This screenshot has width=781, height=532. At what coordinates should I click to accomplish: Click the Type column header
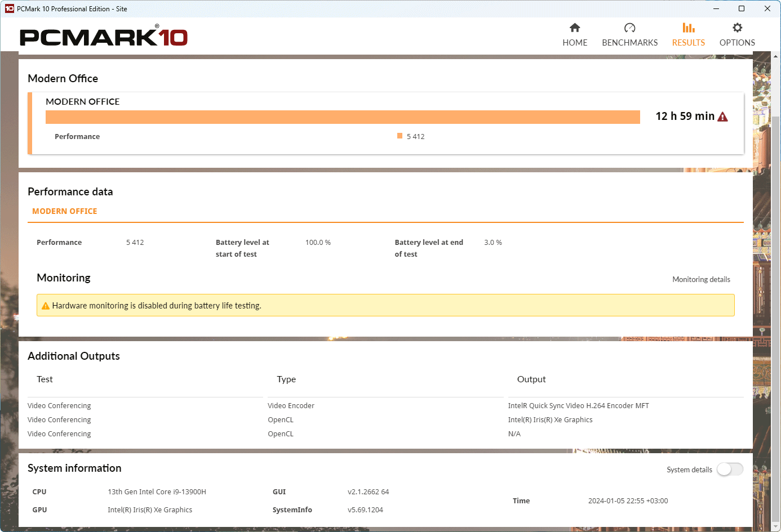point(286,379)
